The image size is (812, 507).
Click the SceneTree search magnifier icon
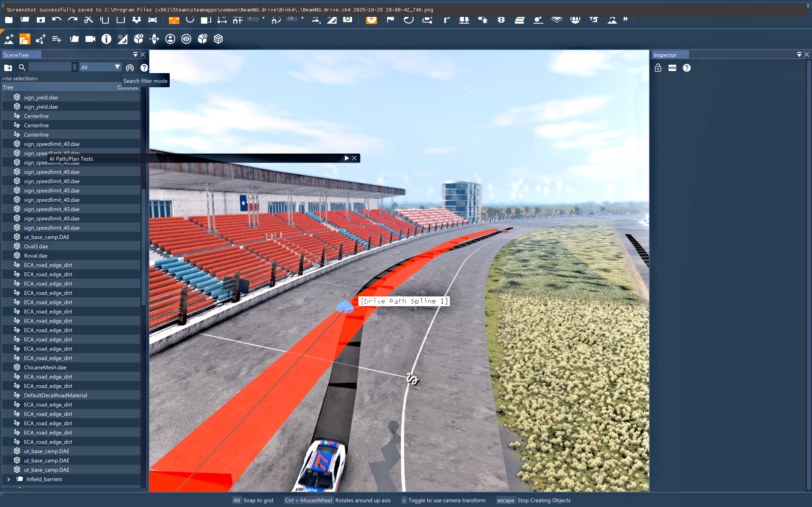[22, 67]
